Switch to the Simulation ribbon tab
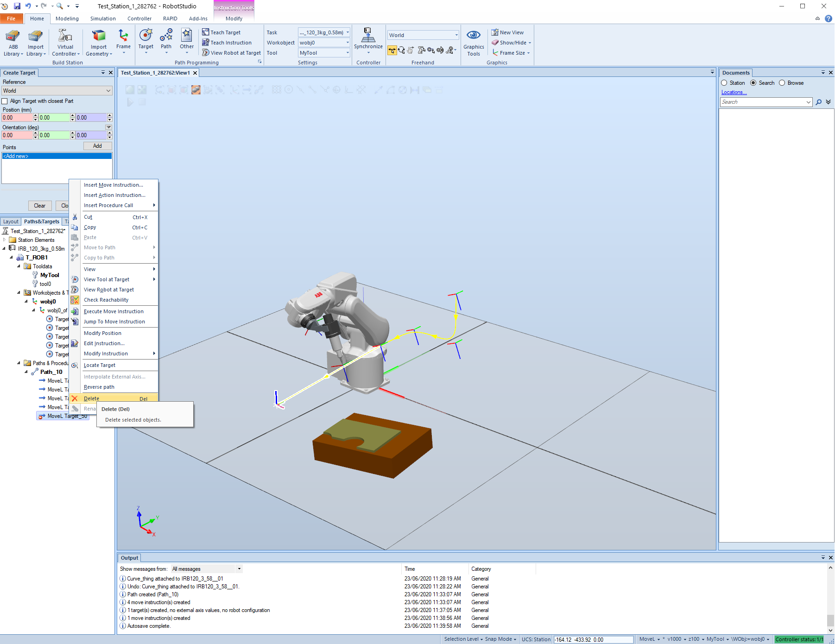The image size is (835, 644). point(103,19)
